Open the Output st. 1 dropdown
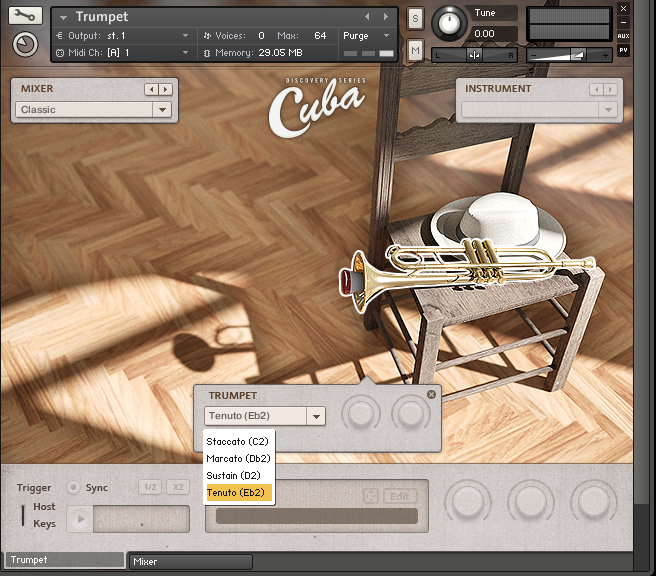 [x=185, y=36]
